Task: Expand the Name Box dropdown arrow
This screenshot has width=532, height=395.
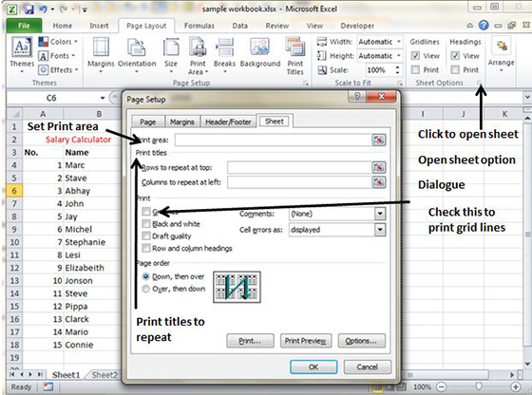Action: (x=103, y=98)
